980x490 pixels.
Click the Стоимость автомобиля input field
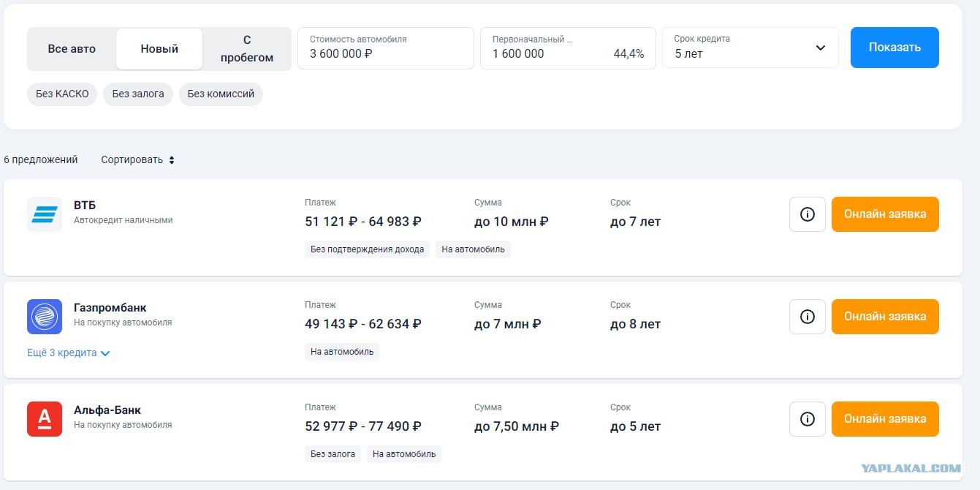386,48
